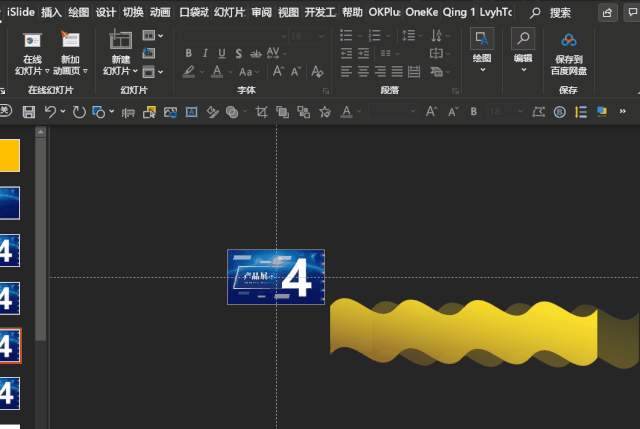Open the Insert (插入) tab
Image resolution: width=640 pixels, height=429 pixels.
click(51, 13)
